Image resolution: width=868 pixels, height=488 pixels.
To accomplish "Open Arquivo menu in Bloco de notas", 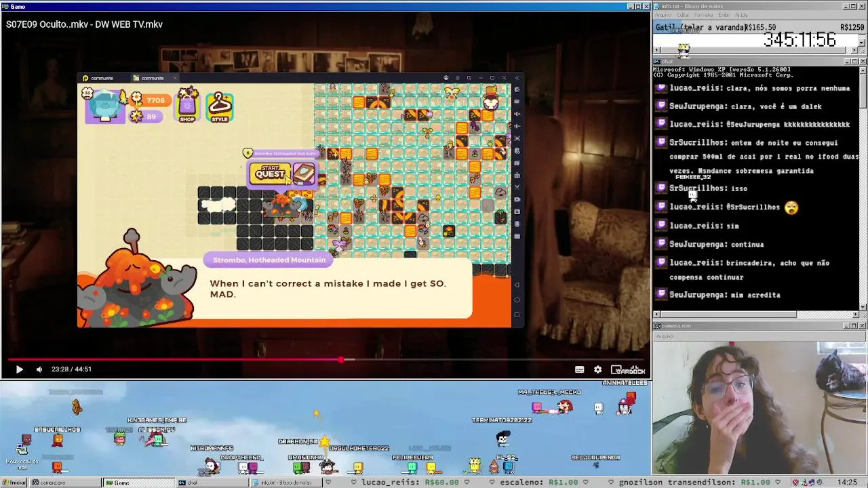I will pos(663,15).
